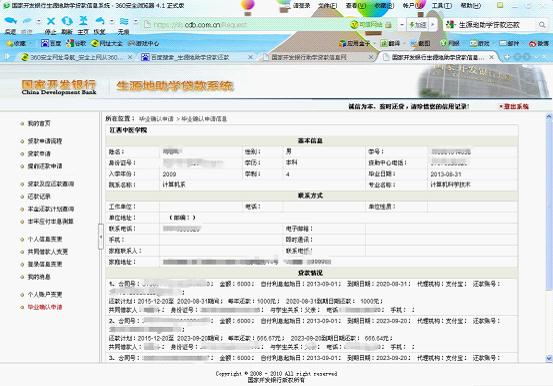The width and height of the screenshot is (553, 386).
Task: Click the page scrollbar down arrow
Action: [x=549, y=358]
